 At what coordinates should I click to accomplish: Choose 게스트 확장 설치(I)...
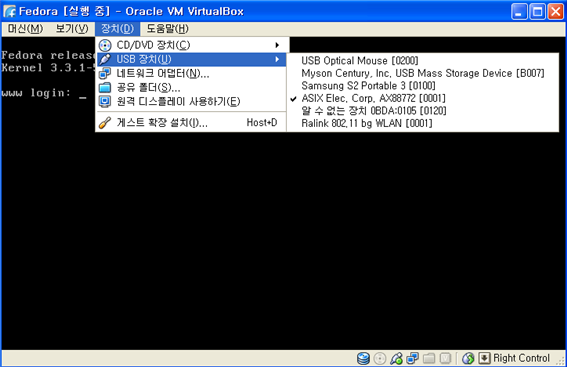click(x=192, y=123)
